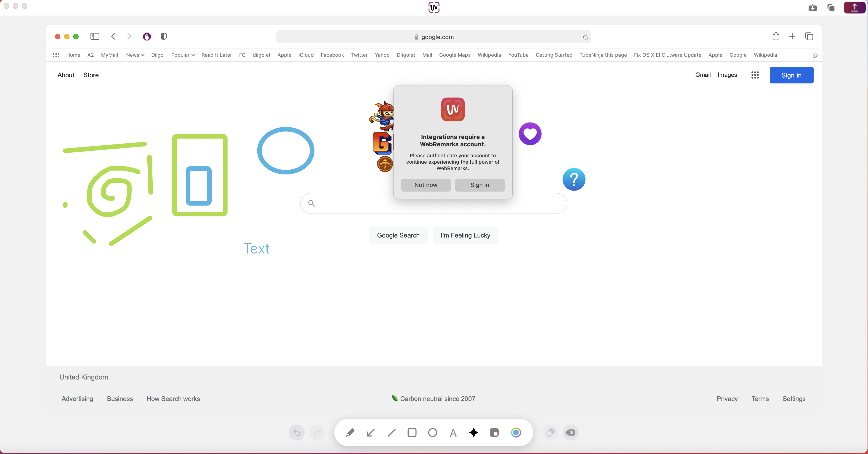868x454 pixels.
Task: Click the WebRemarks logo in title bar
Action: 434,7
